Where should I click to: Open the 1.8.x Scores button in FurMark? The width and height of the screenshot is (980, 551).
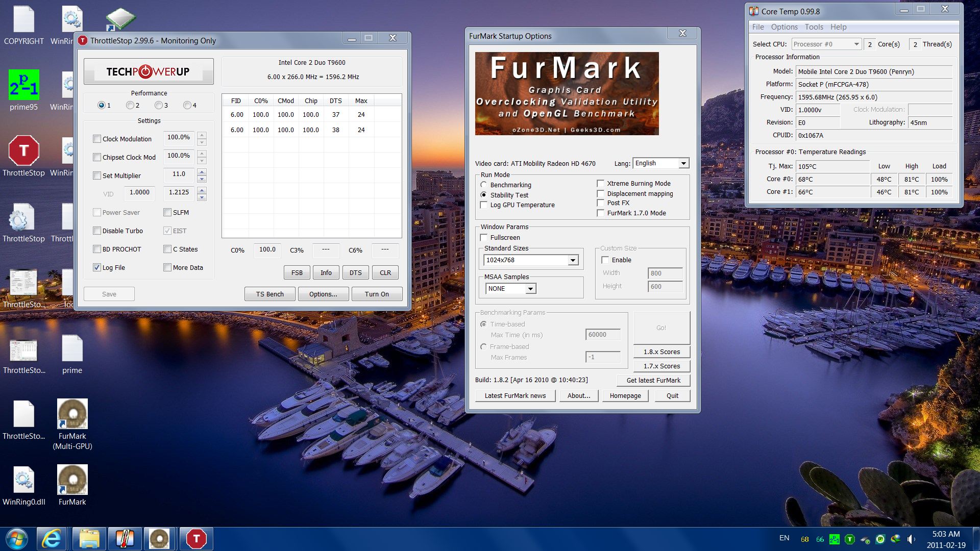click(x=661, y=352)
